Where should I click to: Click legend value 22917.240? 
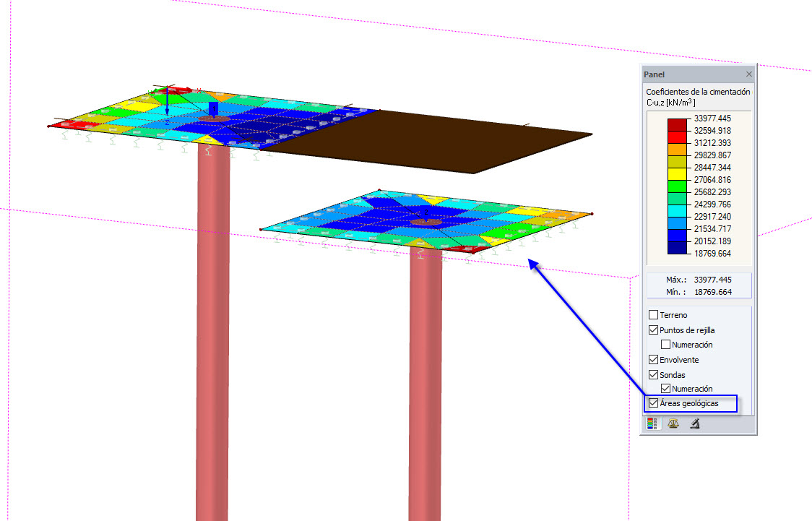[x=712, y=217]
